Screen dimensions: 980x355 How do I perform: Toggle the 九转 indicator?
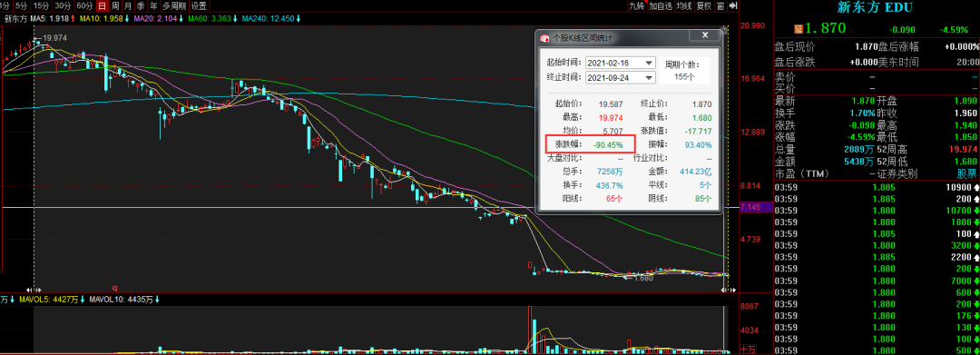[637, 5]
